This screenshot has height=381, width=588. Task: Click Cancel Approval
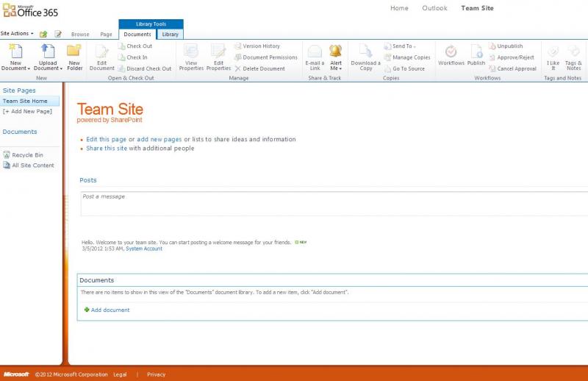tap(512, 68)
